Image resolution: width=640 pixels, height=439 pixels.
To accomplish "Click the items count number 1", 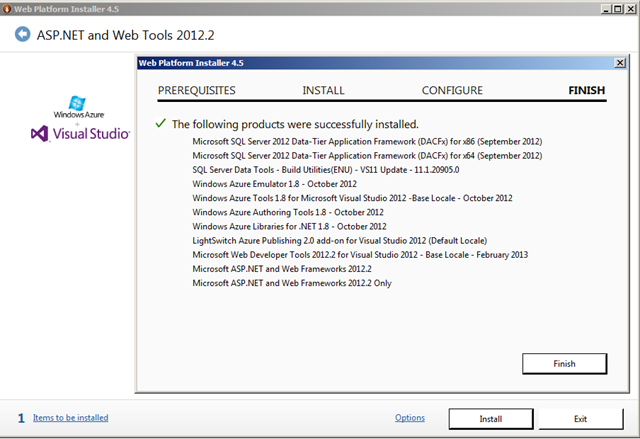I will [x=21, y=418].
